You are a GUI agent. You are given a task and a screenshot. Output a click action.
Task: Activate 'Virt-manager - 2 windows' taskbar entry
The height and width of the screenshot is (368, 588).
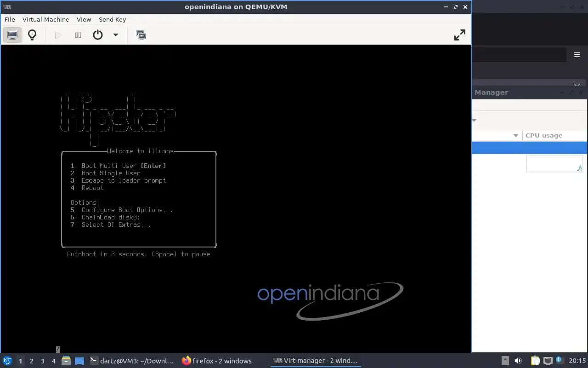click(x=315, y=361)
